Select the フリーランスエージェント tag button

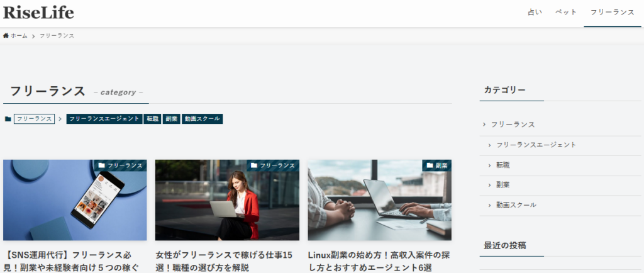(x=104, y=119)
